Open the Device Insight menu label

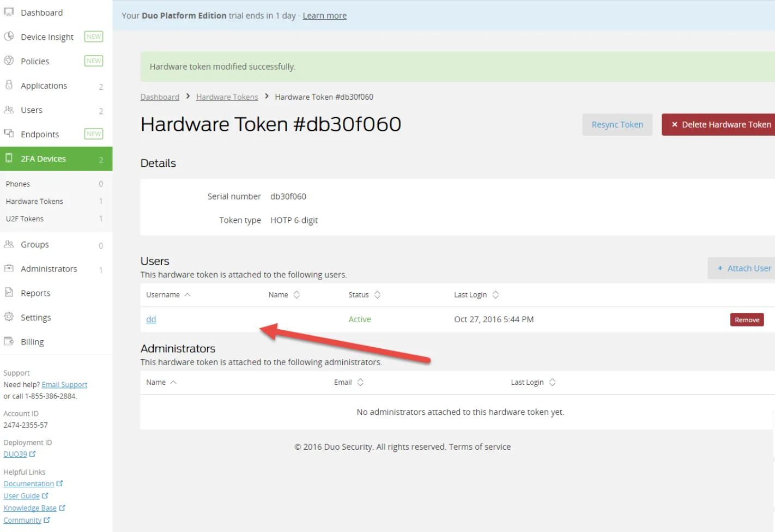tap(47, 37)
